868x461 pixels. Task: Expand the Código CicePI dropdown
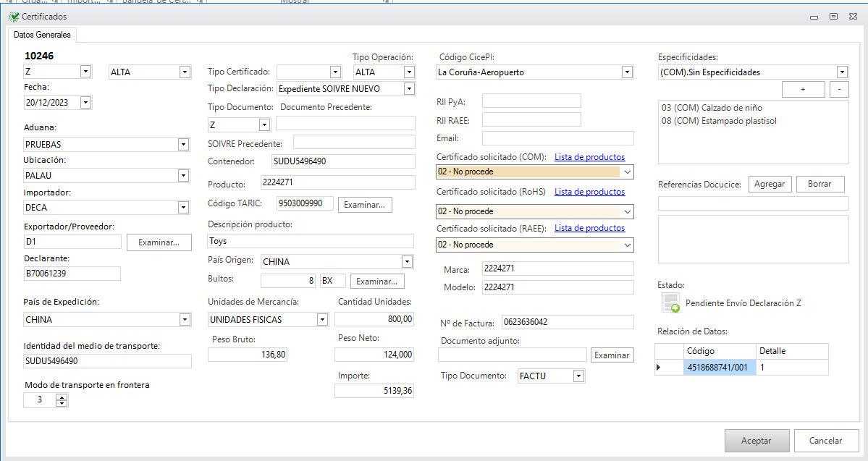(x=626, y=72)
